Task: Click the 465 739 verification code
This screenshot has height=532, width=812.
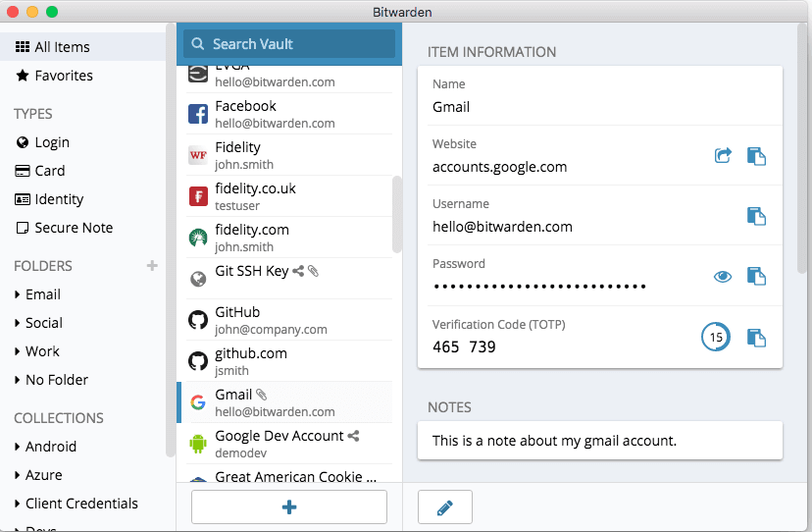Action: [464, 346]
